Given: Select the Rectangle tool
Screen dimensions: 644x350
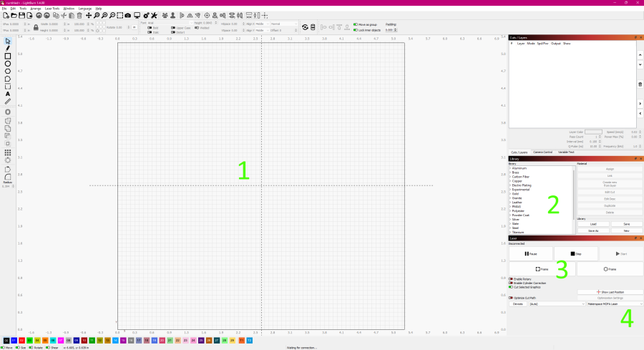Looking at the screenshot, I should point(8,56).
